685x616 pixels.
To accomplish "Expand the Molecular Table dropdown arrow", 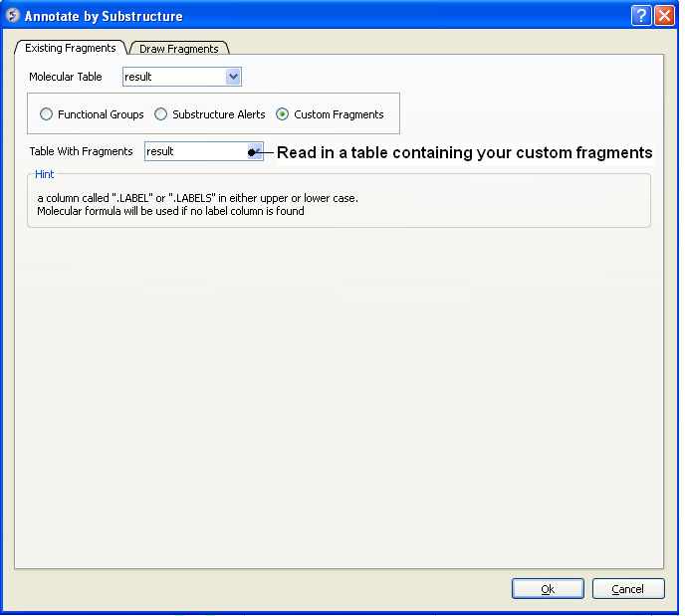I will [233, 77].
